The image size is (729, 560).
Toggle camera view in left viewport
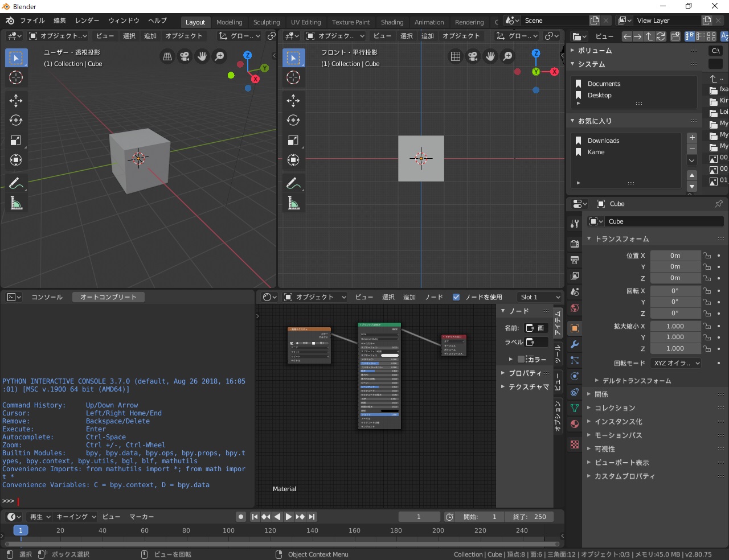coord(185,56)
